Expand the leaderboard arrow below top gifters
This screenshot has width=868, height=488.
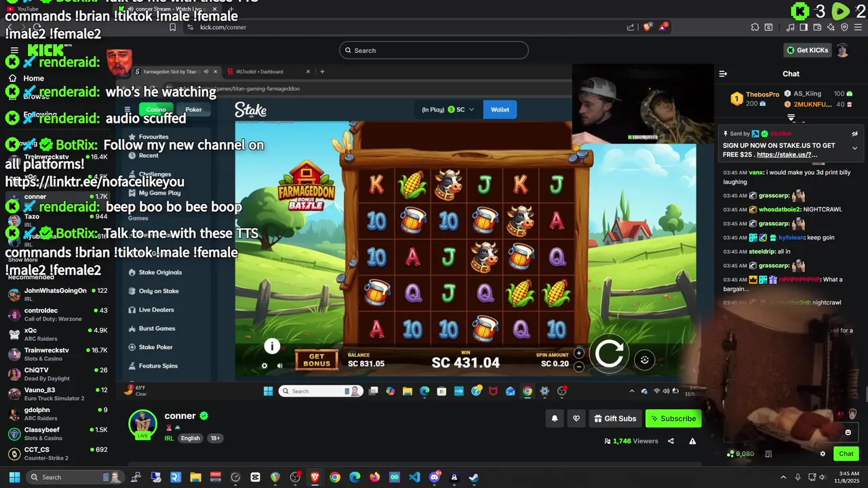coord(791,118)
